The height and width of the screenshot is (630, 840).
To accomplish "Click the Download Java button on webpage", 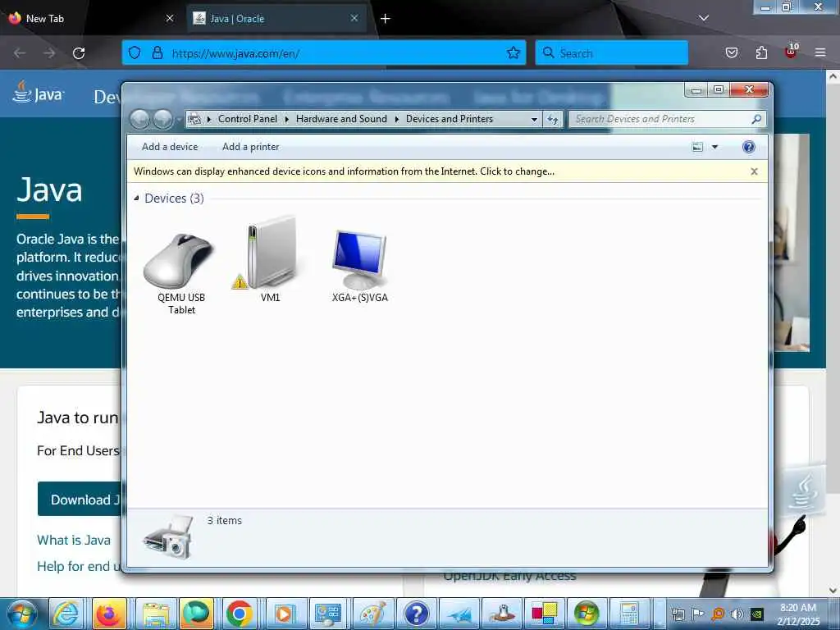I will [x=81, y=499].
